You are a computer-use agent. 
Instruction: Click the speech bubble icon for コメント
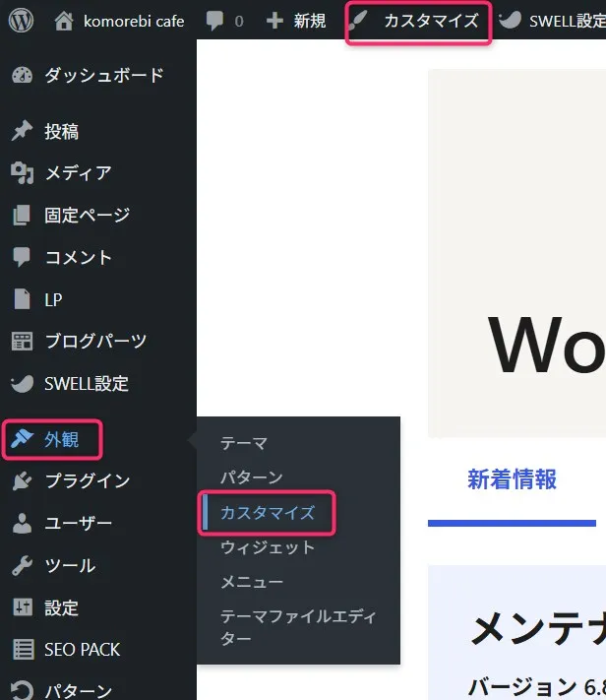(x=22, y=257)
